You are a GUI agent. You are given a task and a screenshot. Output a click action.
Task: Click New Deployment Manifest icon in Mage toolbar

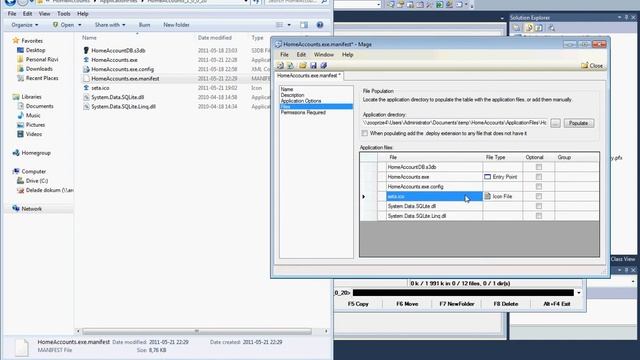tap(291, 65)
